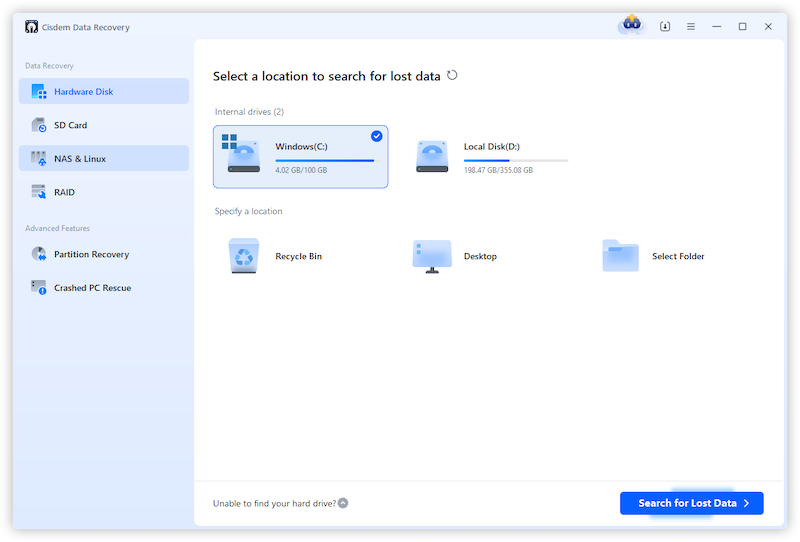Select the NAS & Linux icon
Image resolution: width=800 pixels, height=542 pixels.
[x=39, y=159]
